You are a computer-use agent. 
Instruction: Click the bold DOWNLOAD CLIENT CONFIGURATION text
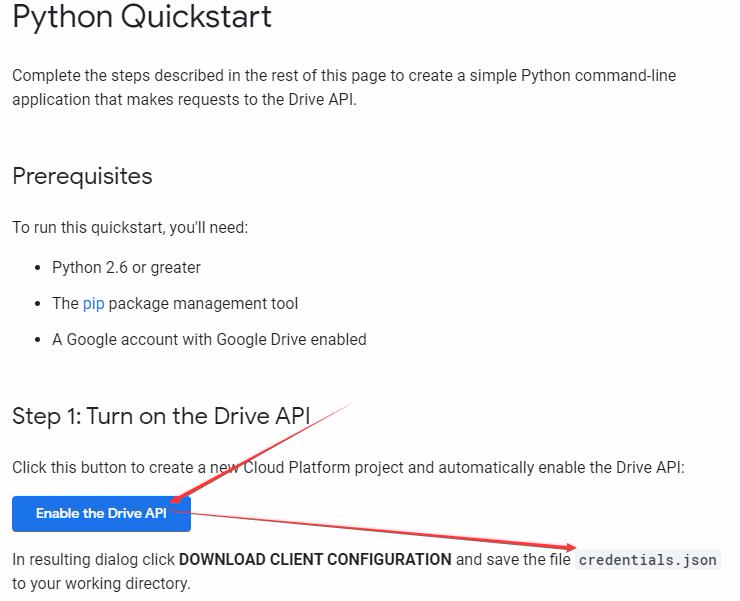click(x=315, y=559)
